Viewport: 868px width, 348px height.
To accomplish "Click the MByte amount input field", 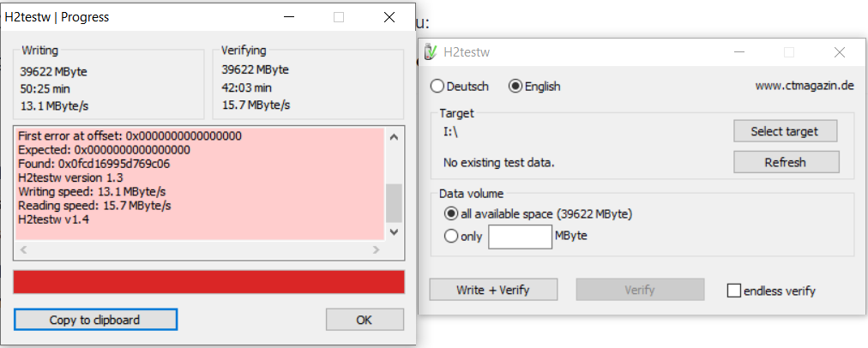I will coord(521,237).
